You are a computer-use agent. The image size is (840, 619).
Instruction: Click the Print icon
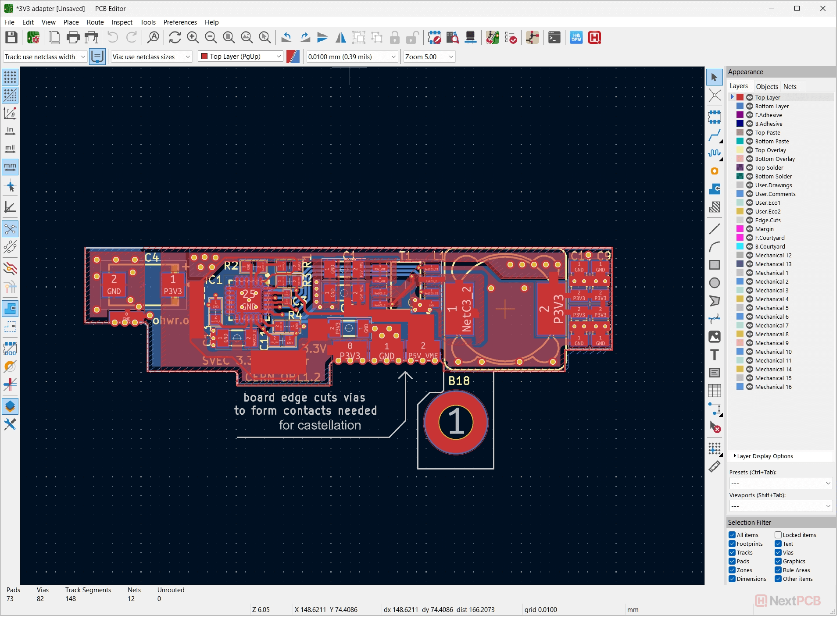click(73, 38)
